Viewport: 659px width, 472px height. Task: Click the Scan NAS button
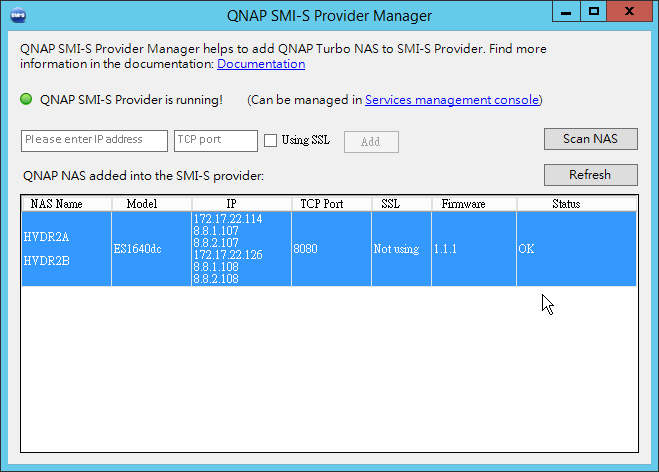[590, 139]
